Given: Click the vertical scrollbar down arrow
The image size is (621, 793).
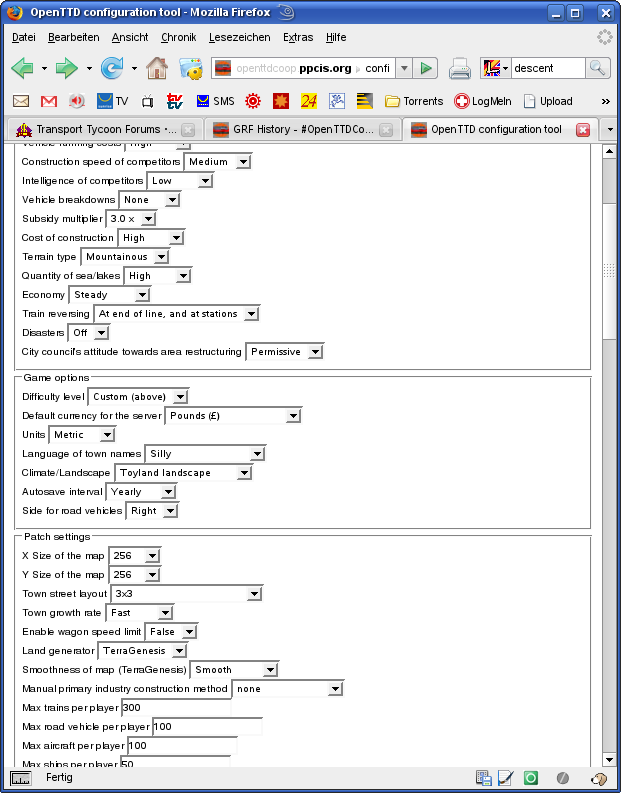Looking at the screenshot, I should pos(609,760).
